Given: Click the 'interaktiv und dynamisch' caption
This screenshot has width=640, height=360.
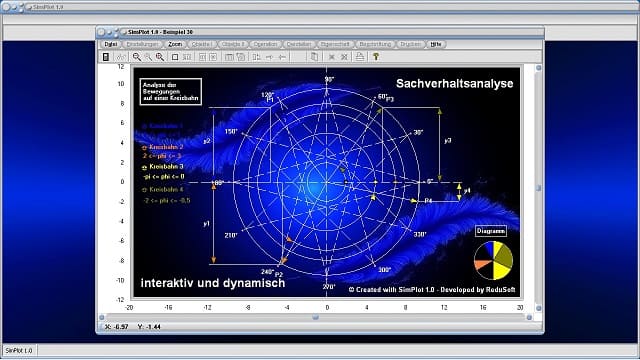Looking at the screenshot, I should (213, 283).
